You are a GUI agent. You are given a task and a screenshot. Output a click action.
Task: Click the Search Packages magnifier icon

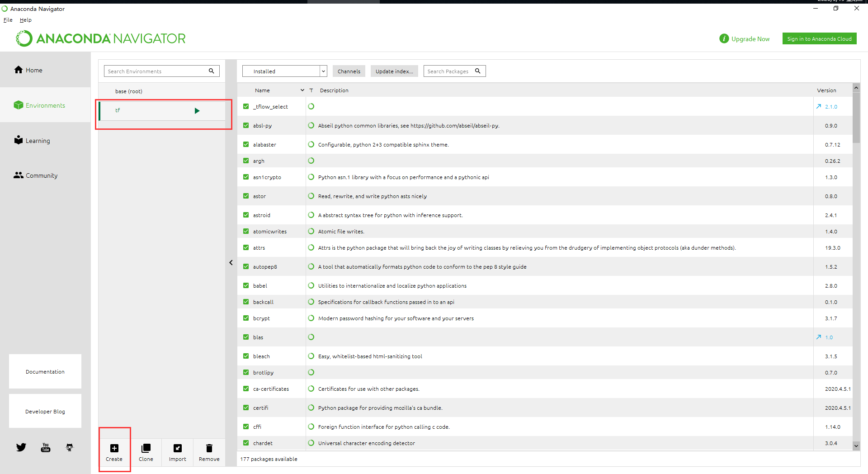tap(478, 71)
